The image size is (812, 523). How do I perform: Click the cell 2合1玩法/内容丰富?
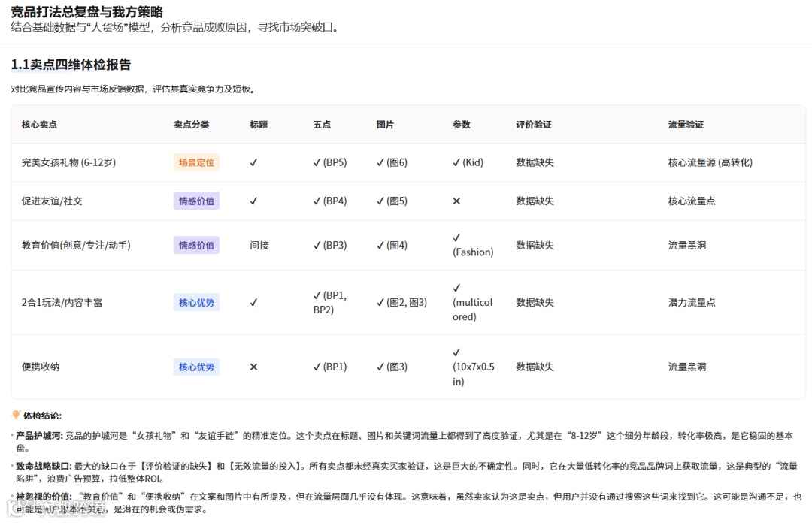(x=62, y=302)
